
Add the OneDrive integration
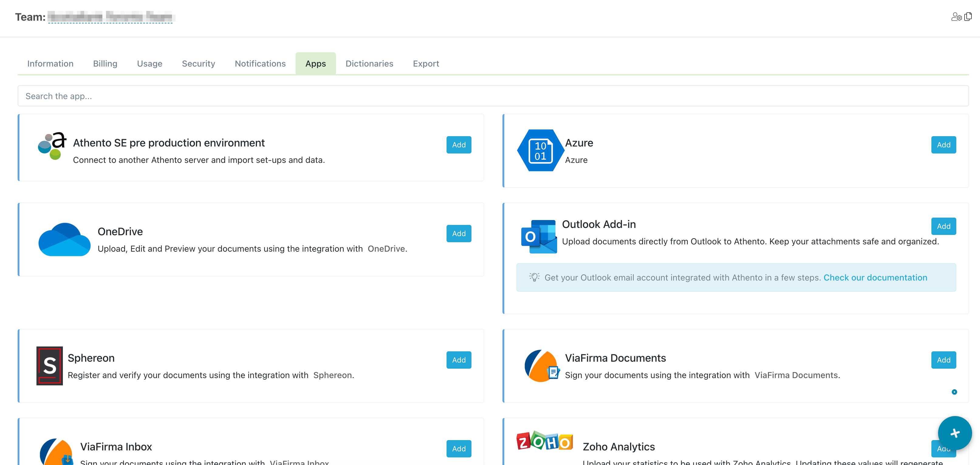coord(458,234)
